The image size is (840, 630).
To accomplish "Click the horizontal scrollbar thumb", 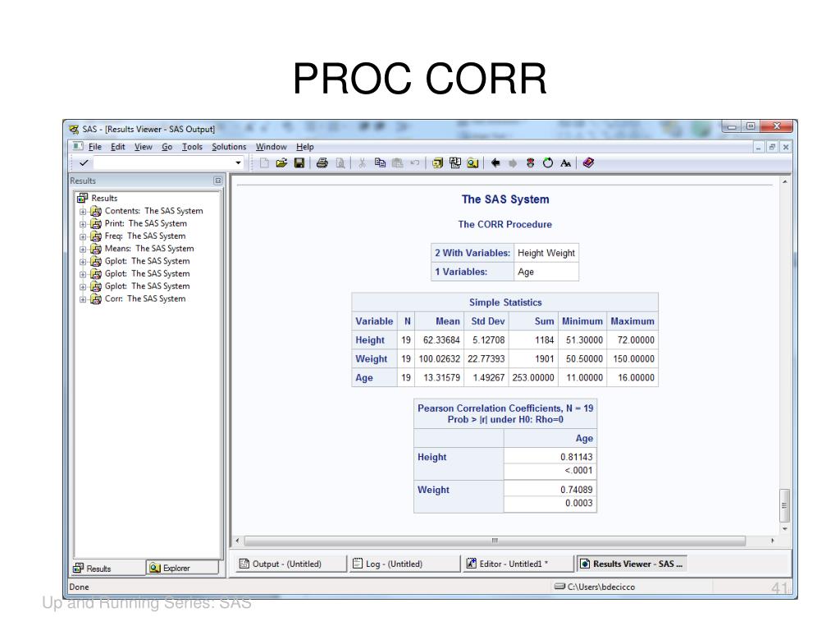I will (x=495, y=541).
